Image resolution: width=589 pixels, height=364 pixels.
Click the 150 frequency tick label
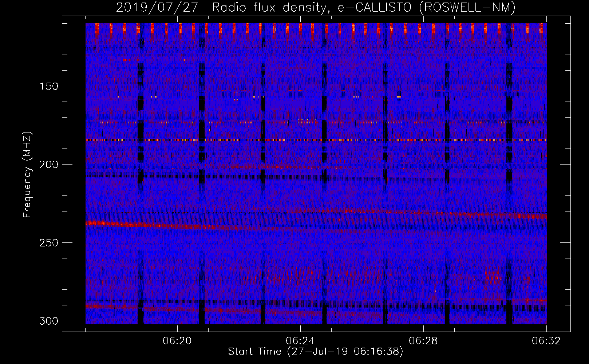[49, 86]
